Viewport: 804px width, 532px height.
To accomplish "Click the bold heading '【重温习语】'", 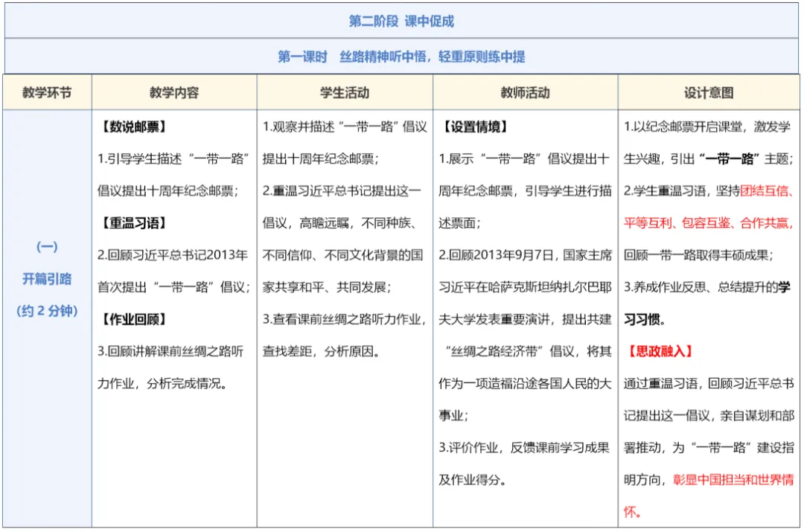I will [x=133, y=223].
